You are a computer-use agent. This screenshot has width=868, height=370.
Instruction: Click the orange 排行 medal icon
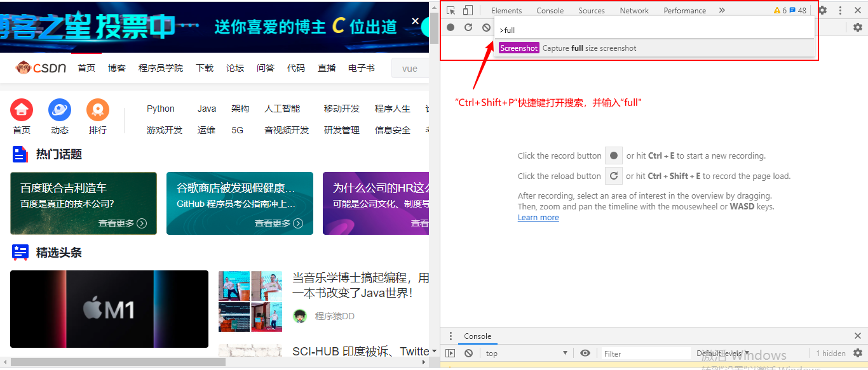(x=98, y=110)
